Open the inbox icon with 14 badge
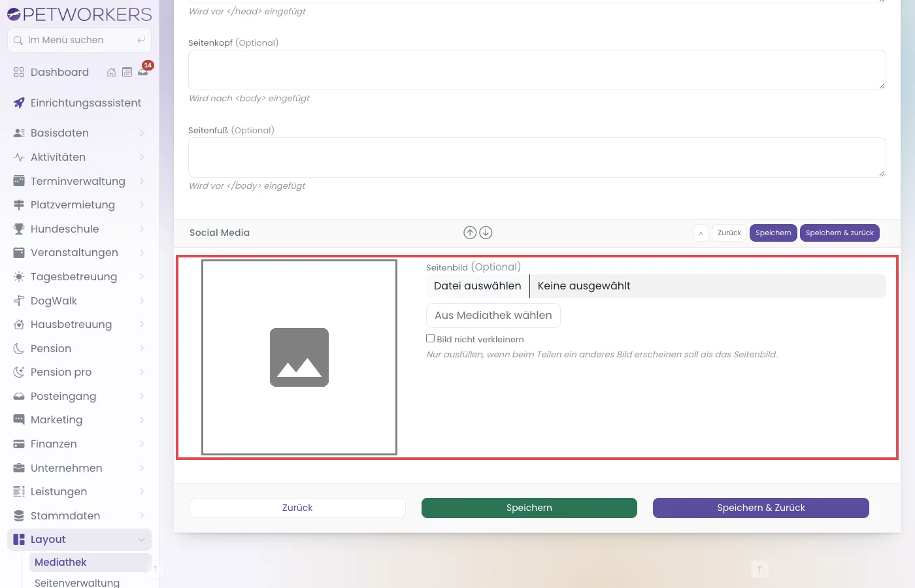Screen dimensions: 915x588 coord(143,72)
